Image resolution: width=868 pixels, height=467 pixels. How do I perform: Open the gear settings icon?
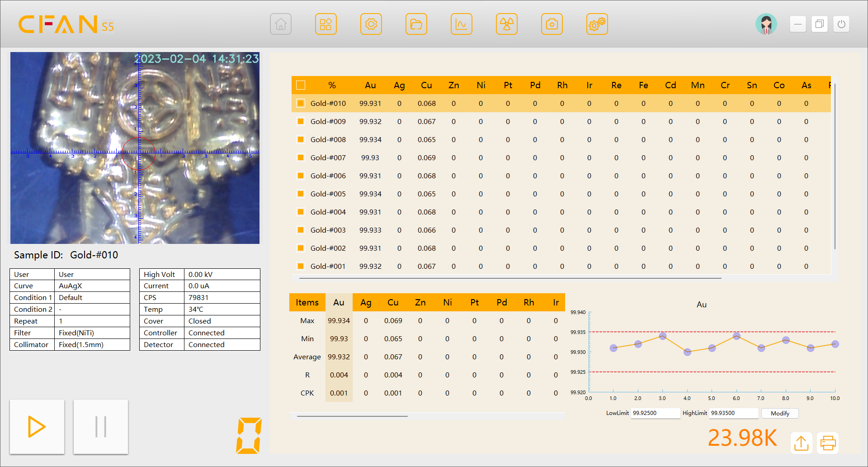tap(371, 24)
